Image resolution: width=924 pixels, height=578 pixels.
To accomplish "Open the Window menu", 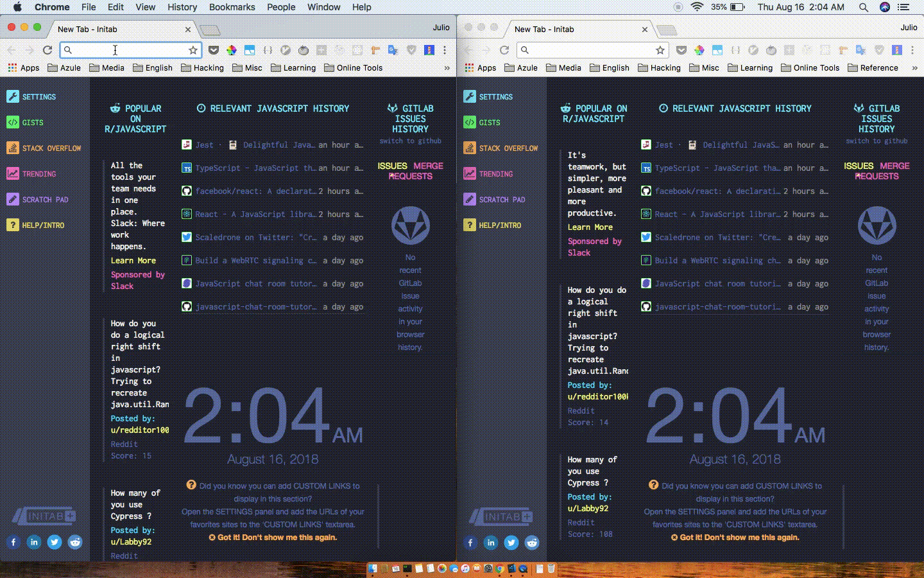I will pos(323,7).
